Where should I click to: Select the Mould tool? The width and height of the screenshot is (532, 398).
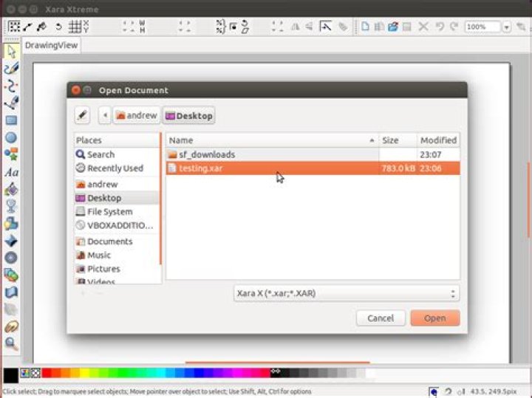(11, 292)
